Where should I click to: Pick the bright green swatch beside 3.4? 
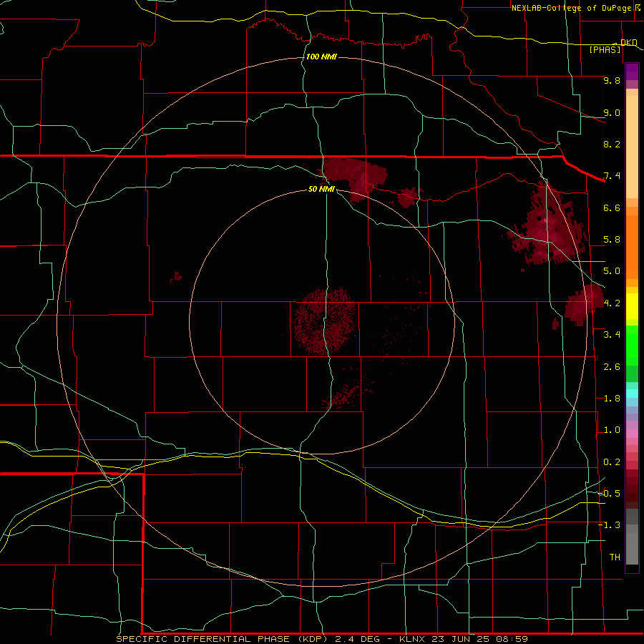pos(632,345)
